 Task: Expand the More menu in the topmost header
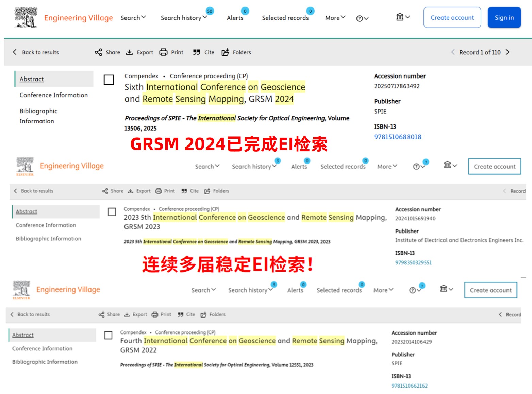tap(335, 18)
